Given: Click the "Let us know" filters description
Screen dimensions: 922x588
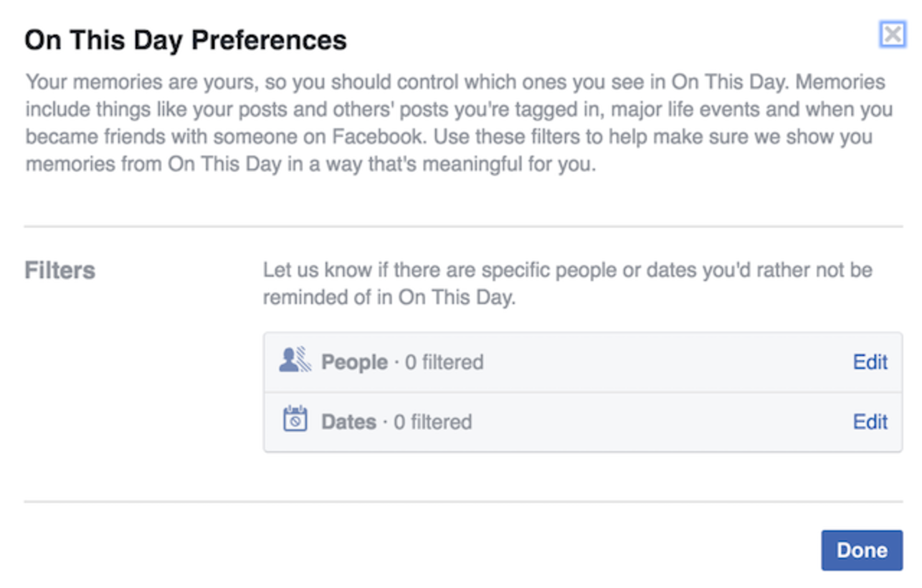Looking at the screenshot, I should point(568,283).
